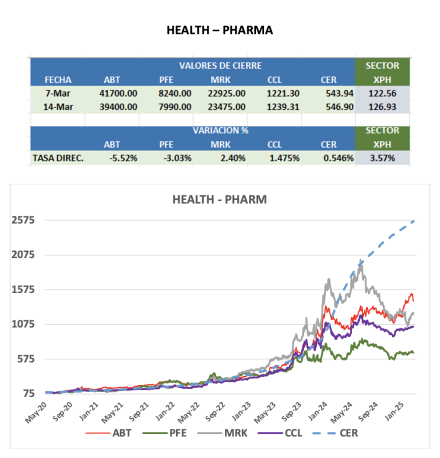Click the Jan-24 x-axis label
This screenshot has height=458, width=440.
pos(318,411)
